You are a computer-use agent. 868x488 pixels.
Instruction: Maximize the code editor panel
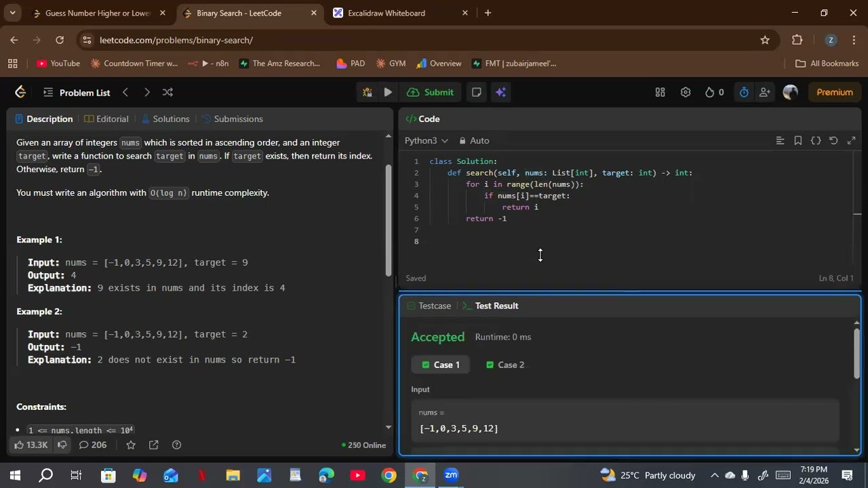point(851,140)
